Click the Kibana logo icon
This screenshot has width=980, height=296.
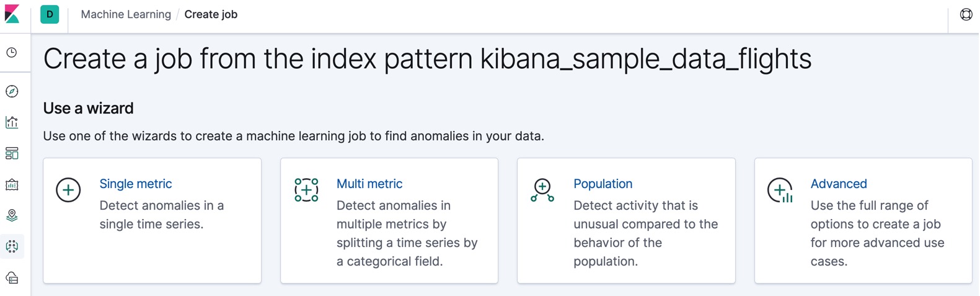[x=12, y=14]
